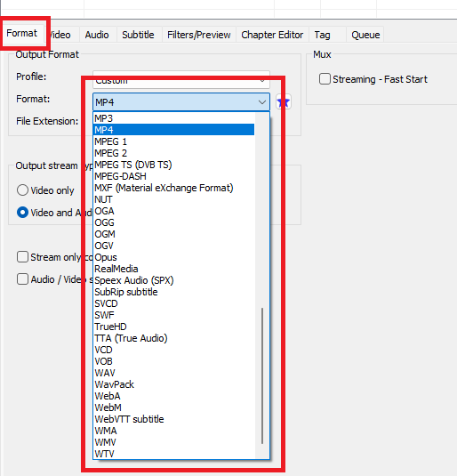Enable Streaming - Fast Start checkbox

pyautogui.click(x=325, y=79)
